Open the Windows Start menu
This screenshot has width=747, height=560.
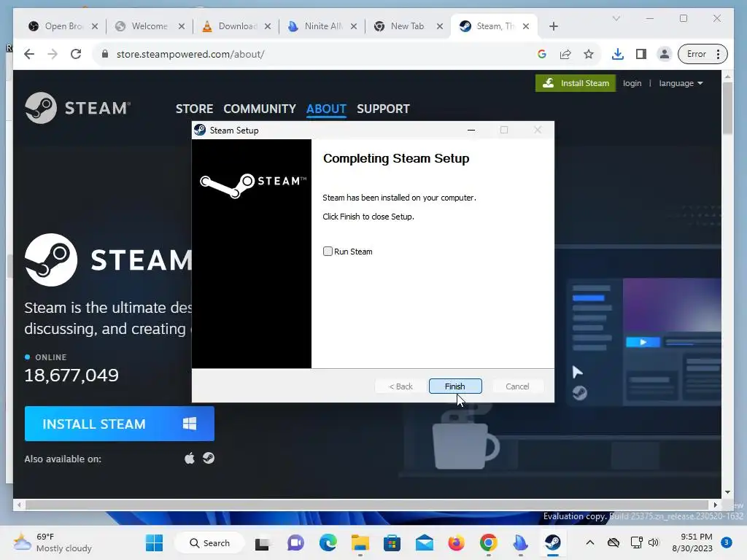coord(155,542)
